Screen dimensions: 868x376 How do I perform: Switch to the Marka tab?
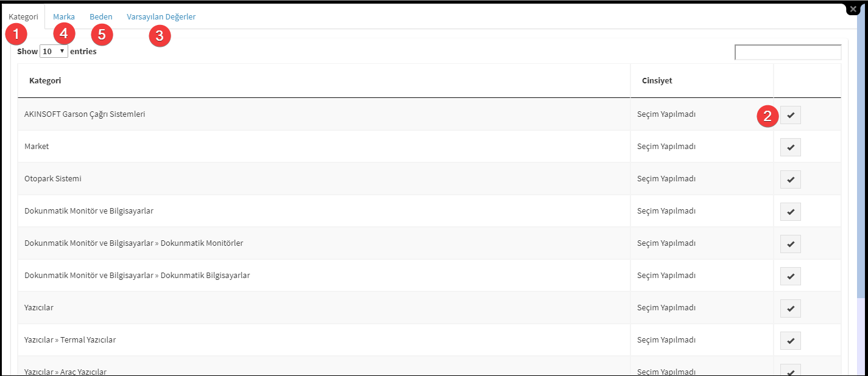[64, 17]
